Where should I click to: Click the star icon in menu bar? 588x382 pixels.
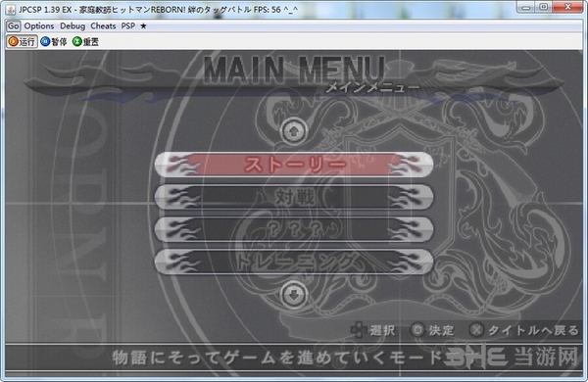(143, 25)
